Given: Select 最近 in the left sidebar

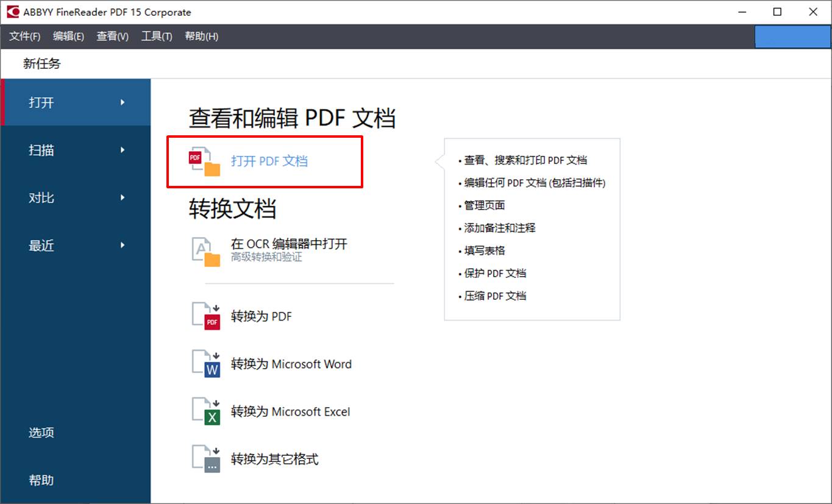Looking at the screenshot, I should [76, 245].
